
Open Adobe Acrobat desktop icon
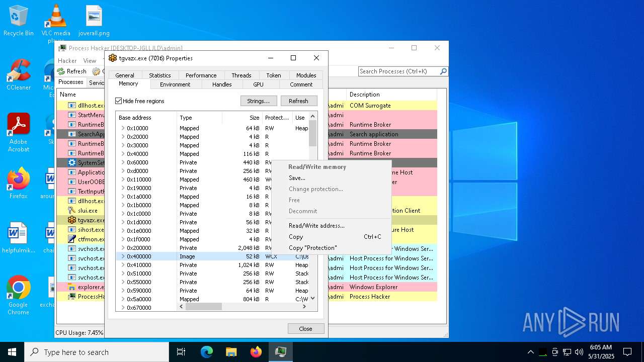click(x=18, y=133)
